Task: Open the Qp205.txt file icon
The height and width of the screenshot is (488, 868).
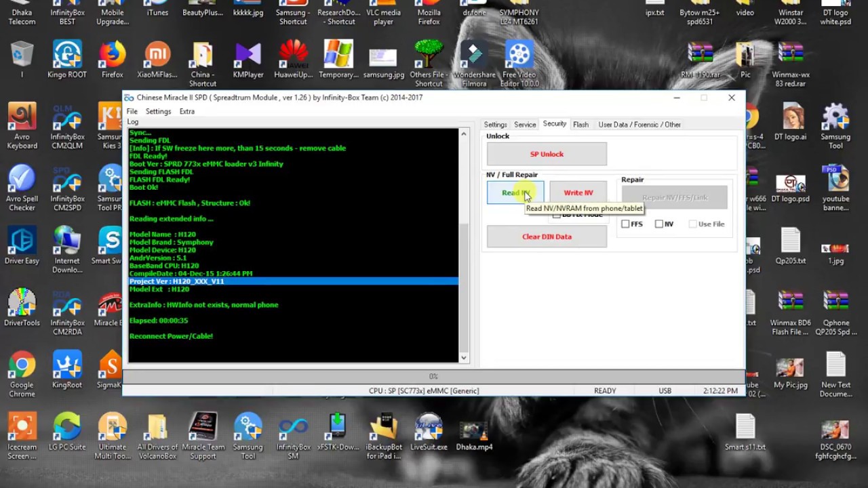Action: point(790,245)
